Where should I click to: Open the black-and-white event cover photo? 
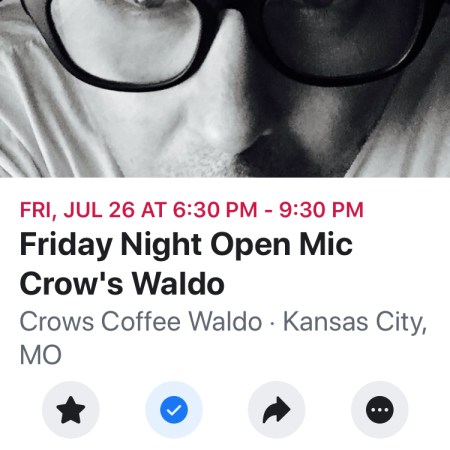pyautogui.click(x=225, y=88)
